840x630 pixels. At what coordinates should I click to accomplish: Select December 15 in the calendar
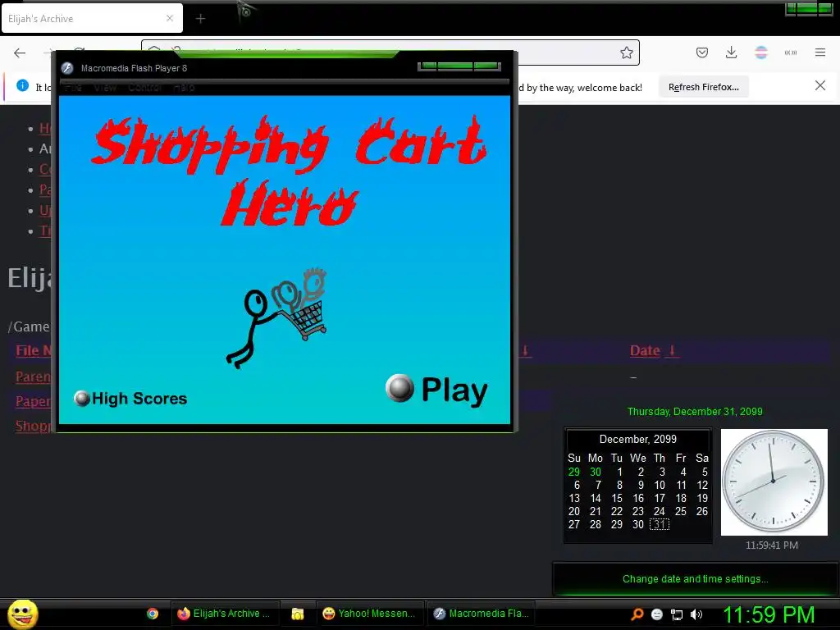[617, 498]
